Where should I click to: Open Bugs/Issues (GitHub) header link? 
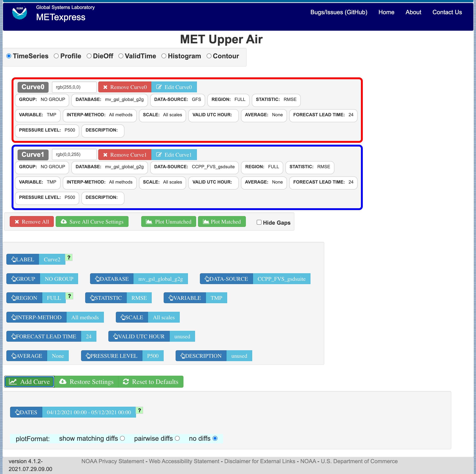(x=339, y=12)
